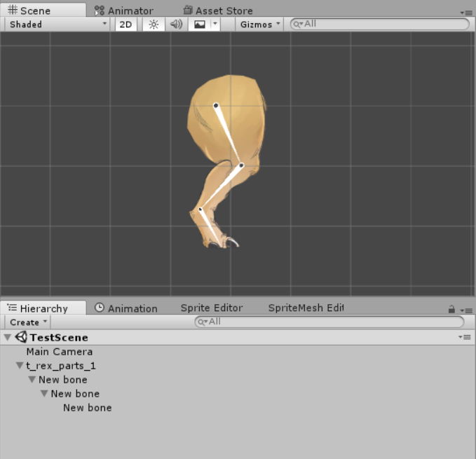Viewport: 476px width, 459px height.
Task: Toggle the scene effects image icon
Action: pyautogui.click(x=200, y=25)
